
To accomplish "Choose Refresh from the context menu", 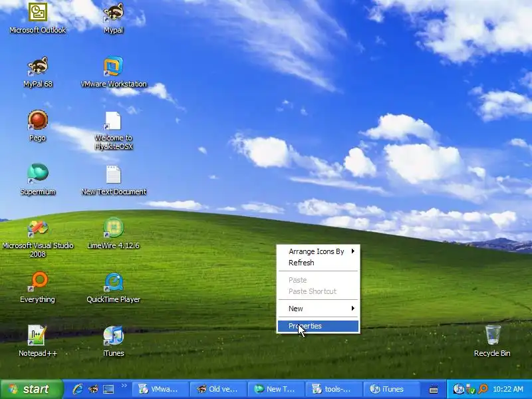I will click(319, 263).
